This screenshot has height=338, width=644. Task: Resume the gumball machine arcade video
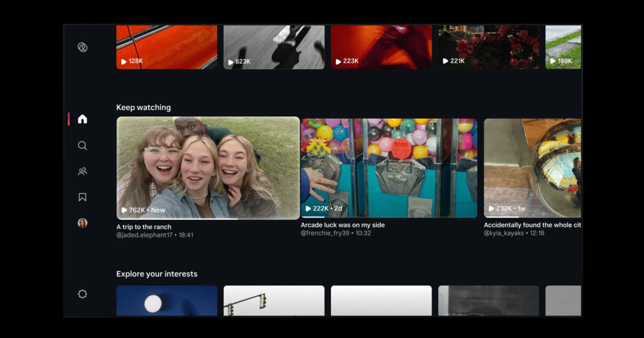(389, 168)
